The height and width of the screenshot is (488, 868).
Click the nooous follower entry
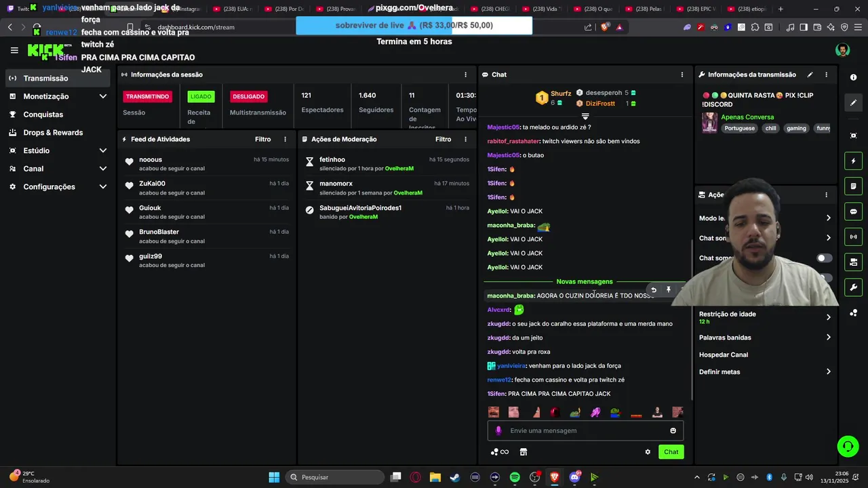(207, 164)
